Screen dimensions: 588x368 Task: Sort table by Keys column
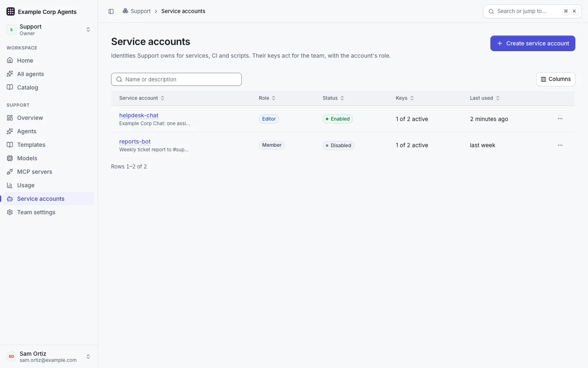coord(405,98)
